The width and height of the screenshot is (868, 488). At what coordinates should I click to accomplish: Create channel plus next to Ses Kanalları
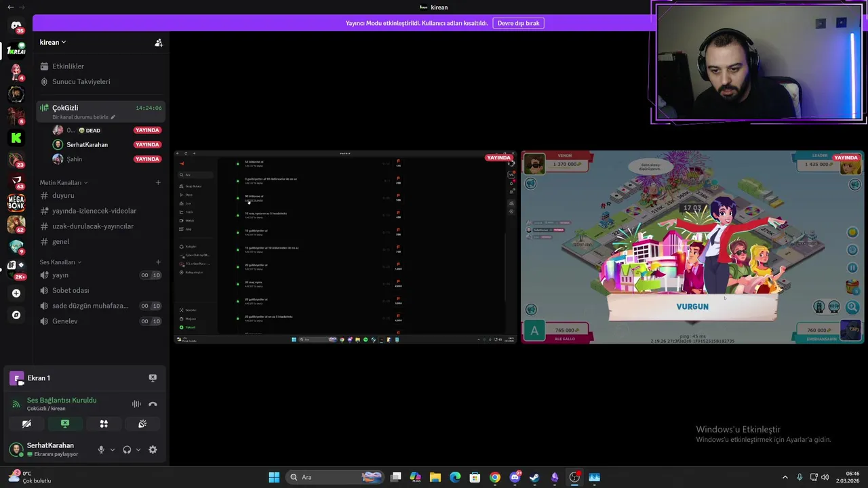click(x=158, y=262)
